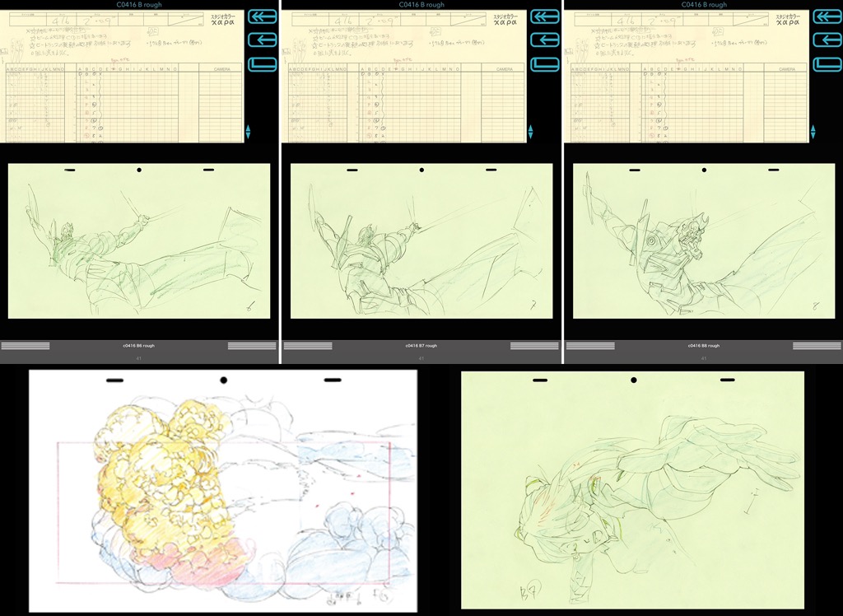843x616 pixels.
Task: Tap the rectangle frame icon in B6 panel
Action: coord(263,64)
